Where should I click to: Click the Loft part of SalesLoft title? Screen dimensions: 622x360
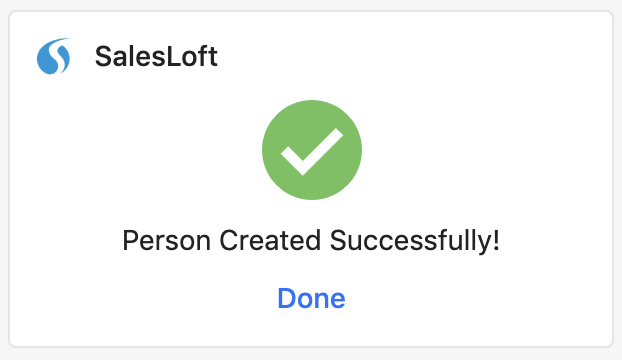[x=192, y=56]
